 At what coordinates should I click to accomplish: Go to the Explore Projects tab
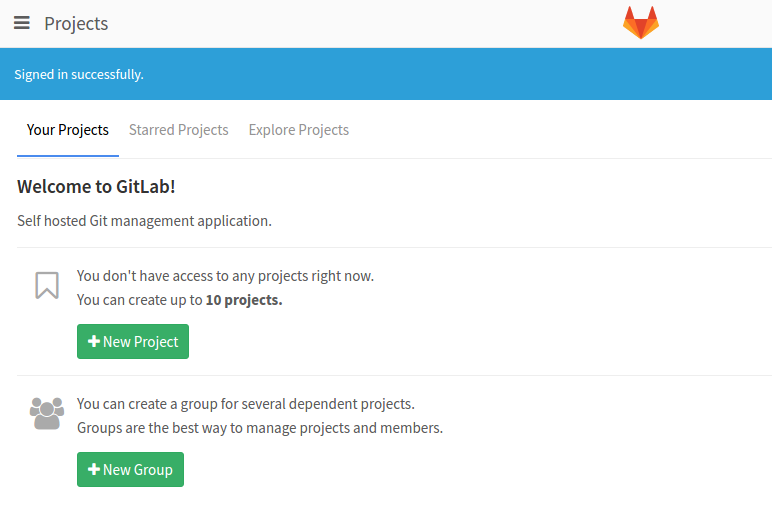pos(298,130)
